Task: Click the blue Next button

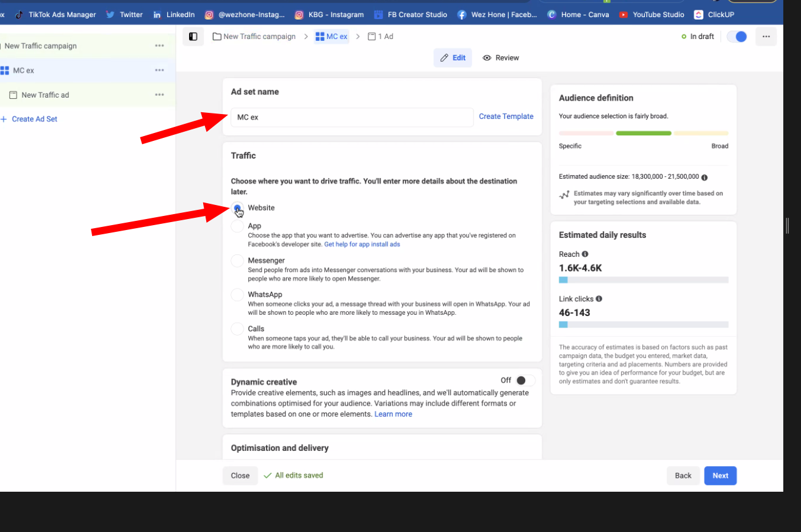Action: pyautogui.click(x=720, y=476)
